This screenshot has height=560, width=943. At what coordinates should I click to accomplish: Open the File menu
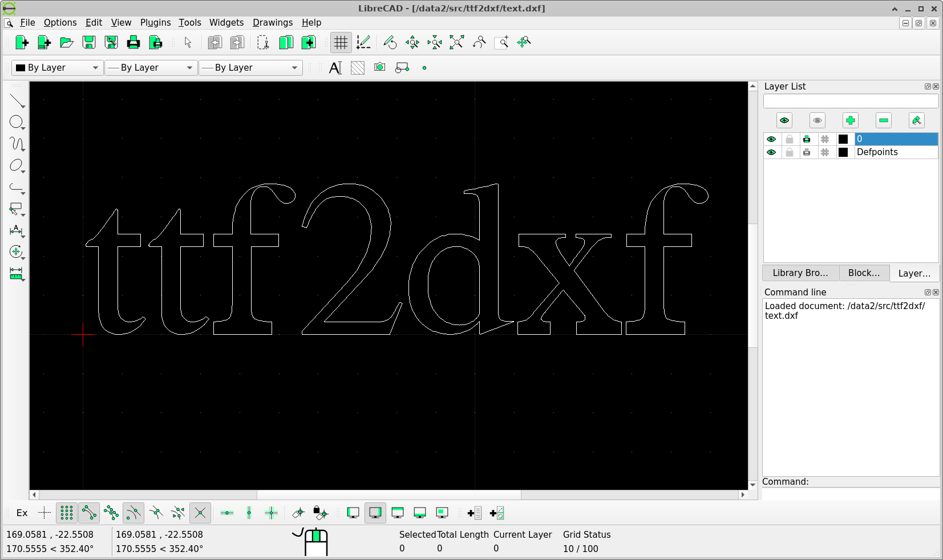(x=27, y=23)
